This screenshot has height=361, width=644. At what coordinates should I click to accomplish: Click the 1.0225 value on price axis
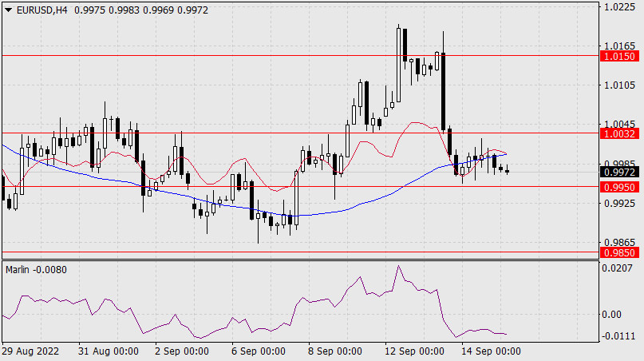click(619, 7)
